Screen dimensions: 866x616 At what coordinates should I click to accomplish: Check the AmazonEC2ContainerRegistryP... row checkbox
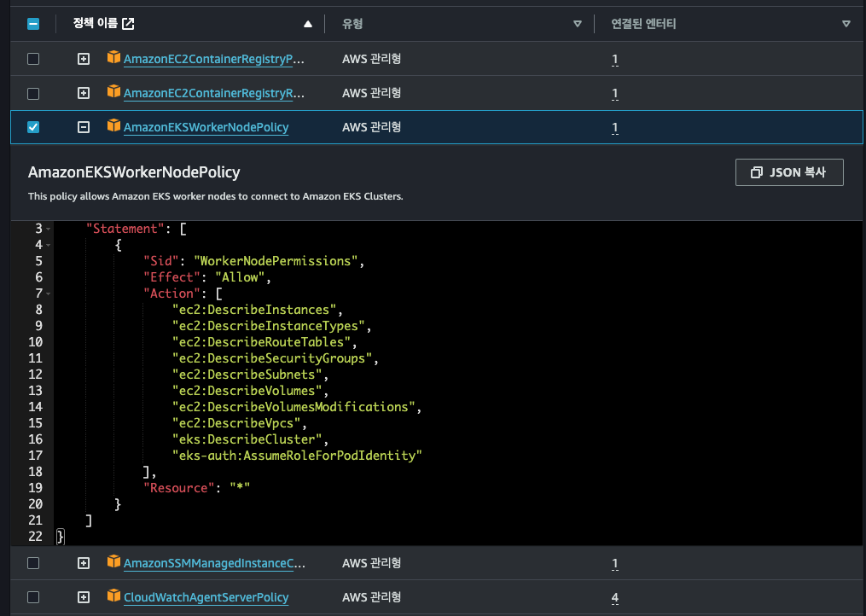coord(33,59)
